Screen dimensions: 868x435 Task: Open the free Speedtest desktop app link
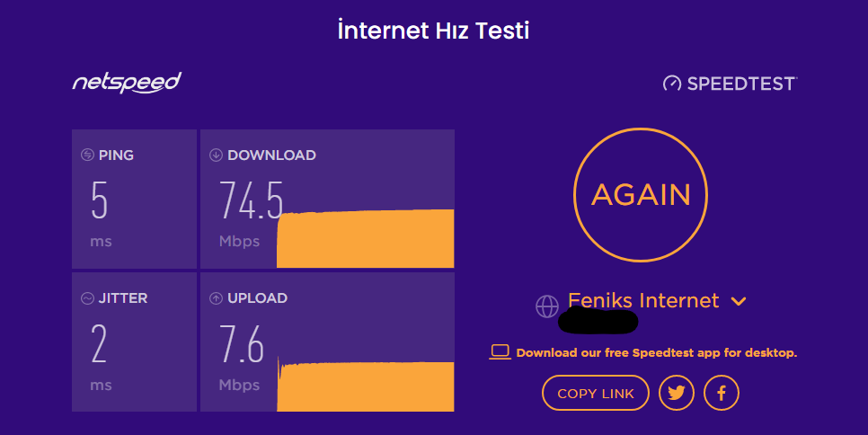(x=656, y=352)
